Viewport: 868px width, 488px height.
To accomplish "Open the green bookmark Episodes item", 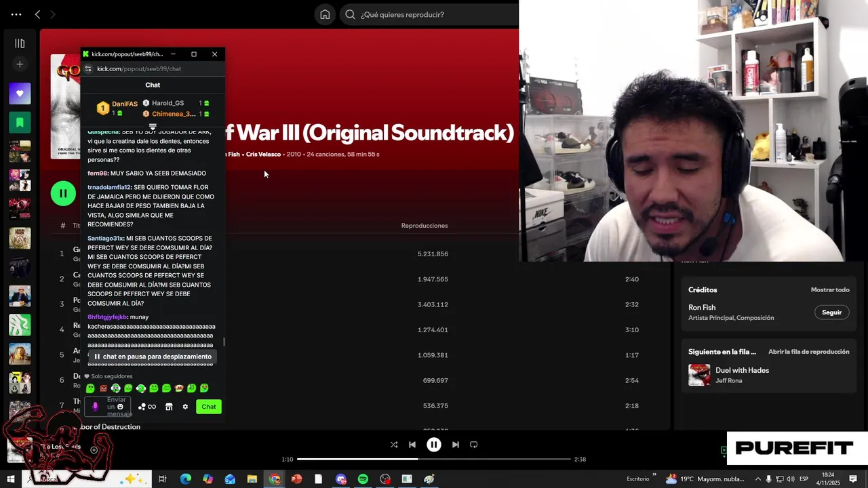I will tap(20, 123).
